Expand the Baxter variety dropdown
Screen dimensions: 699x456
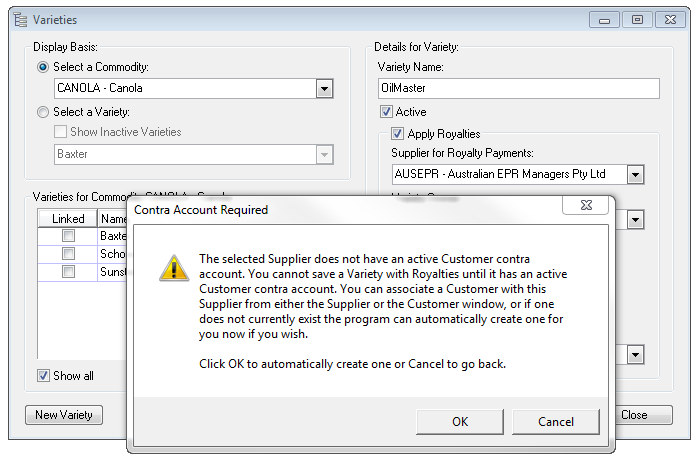click(324, 155)
